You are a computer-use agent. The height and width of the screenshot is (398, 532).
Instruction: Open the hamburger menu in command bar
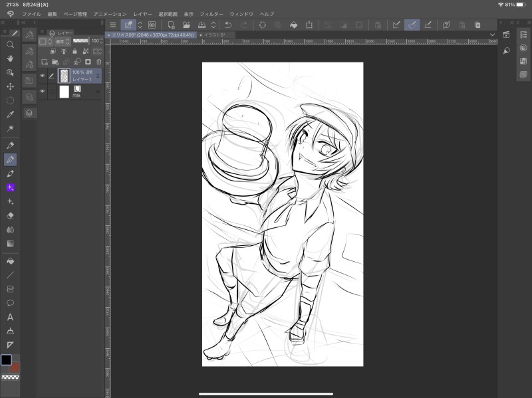[x=112, y=25]
